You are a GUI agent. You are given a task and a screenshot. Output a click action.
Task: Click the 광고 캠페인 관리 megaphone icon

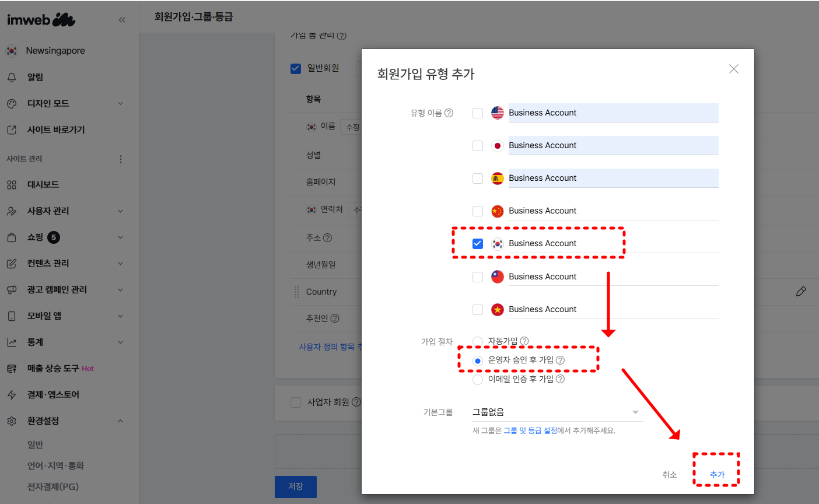[12, 289]
